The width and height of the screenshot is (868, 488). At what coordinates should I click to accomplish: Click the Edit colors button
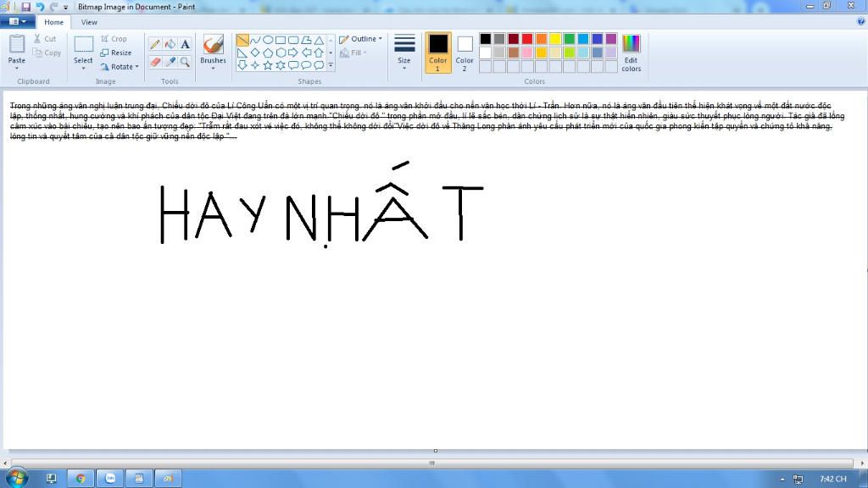point(631,53)
